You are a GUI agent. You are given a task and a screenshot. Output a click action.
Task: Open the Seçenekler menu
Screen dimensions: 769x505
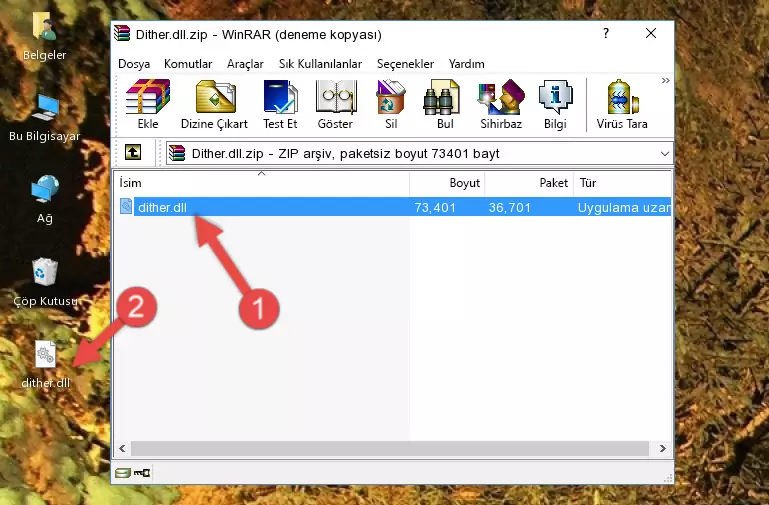(x=405, y=64)
